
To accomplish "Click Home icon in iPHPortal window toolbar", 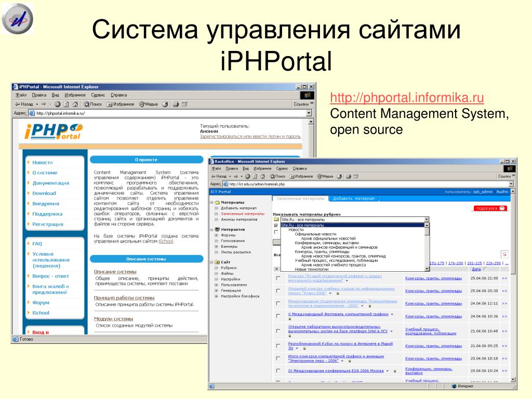I will [x=75, y=104].
